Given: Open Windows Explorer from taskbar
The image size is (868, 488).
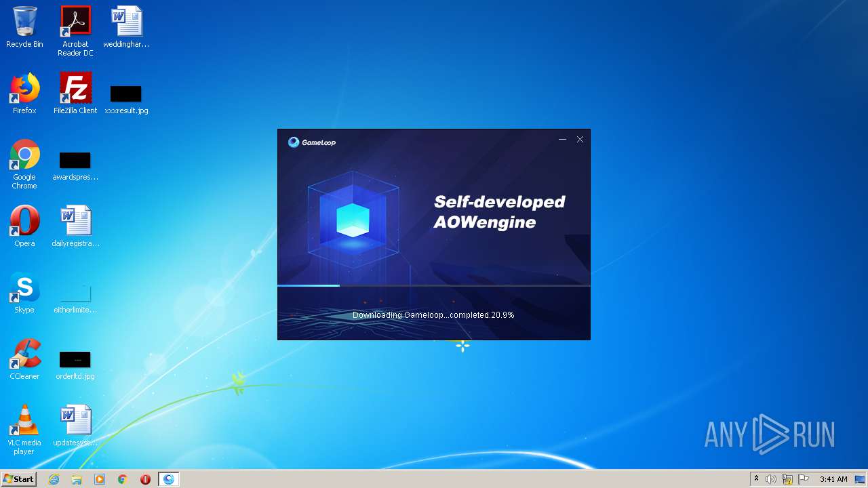Looking at the screenshot, I should [77, 479].
